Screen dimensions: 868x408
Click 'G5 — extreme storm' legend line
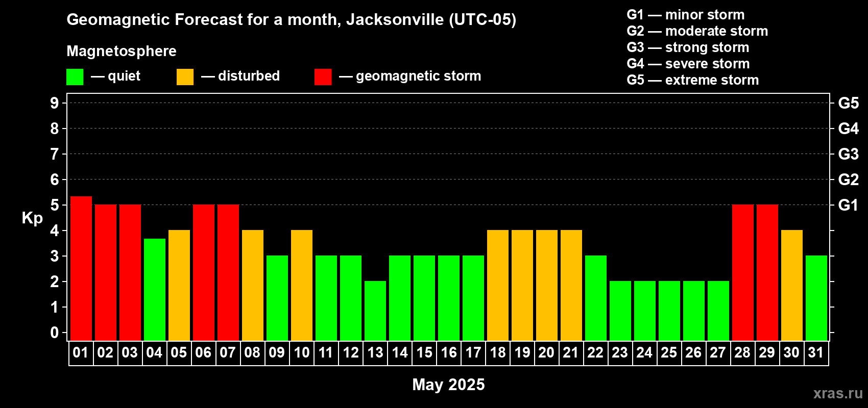(692, 80)
